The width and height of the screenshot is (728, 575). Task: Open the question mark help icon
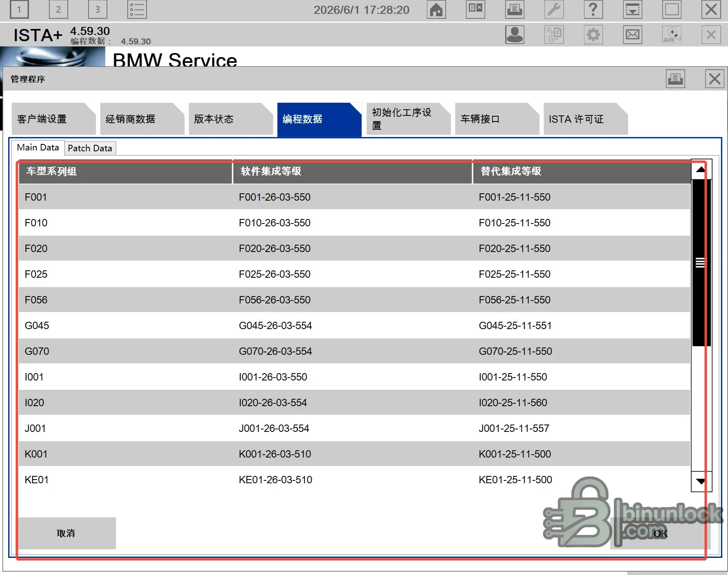[x=593, y=10]
